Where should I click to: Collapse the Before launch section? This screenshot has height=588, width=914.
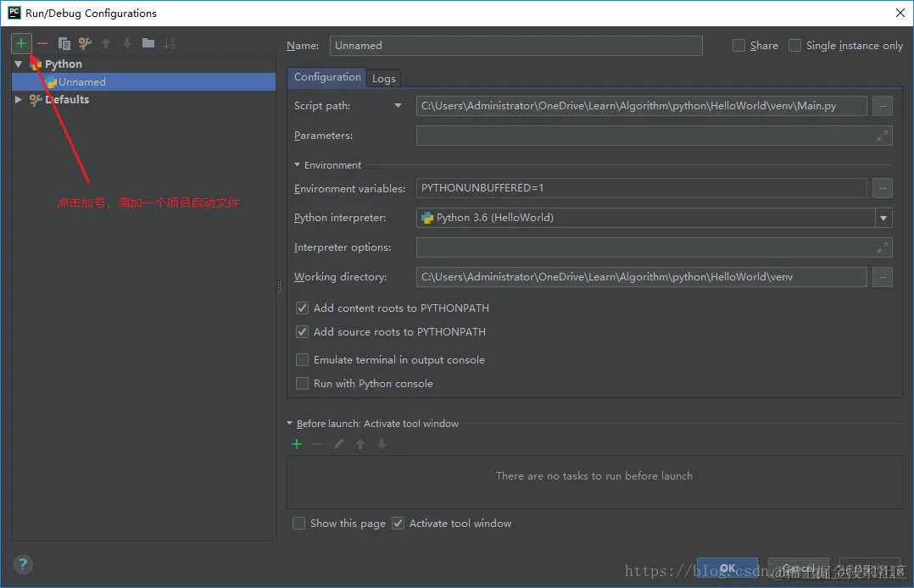[x=290, y=424]
